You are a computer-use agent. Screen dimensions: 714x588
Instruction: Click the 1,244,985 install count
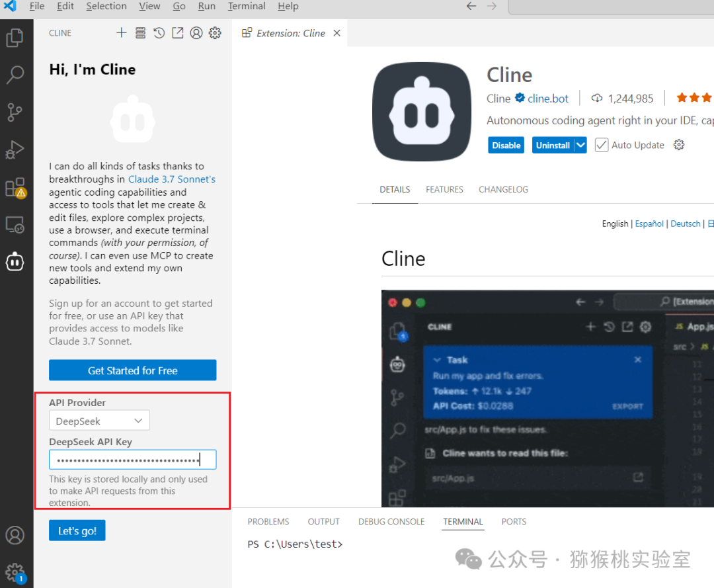click(630, 99)
